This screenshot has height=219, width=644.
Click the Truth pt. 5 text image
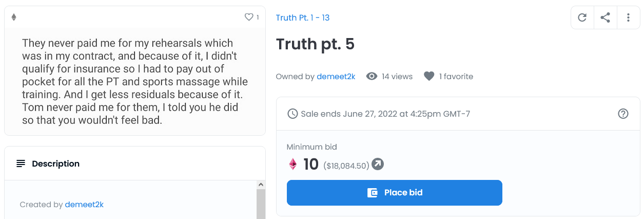[x=134, y=82]
